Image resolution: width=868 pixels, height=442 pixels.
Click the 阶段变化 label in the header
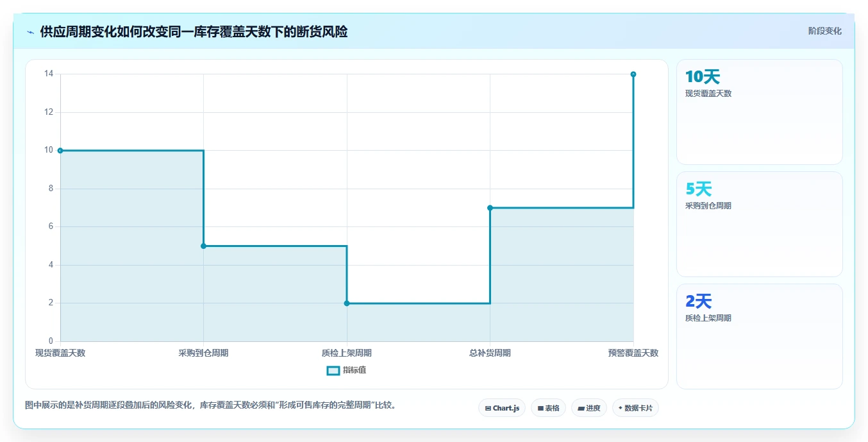[x=824, y=31]
